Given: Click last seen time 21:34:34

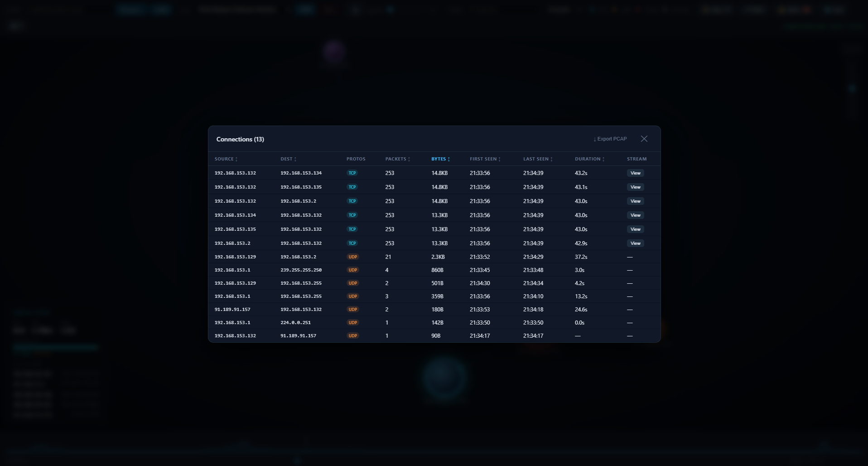Looking at the screenshot, I should point(533,283).
